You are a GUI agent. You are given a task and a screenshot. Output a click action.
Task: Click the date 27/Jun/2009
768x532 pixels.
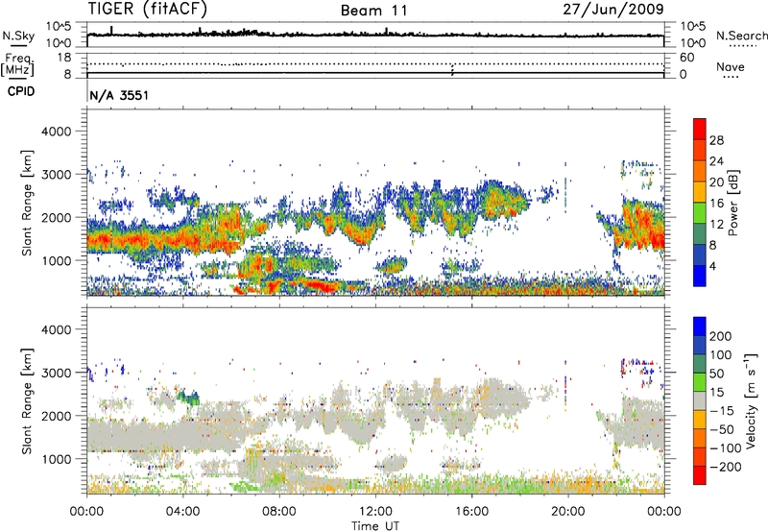[x=613, y=10]
